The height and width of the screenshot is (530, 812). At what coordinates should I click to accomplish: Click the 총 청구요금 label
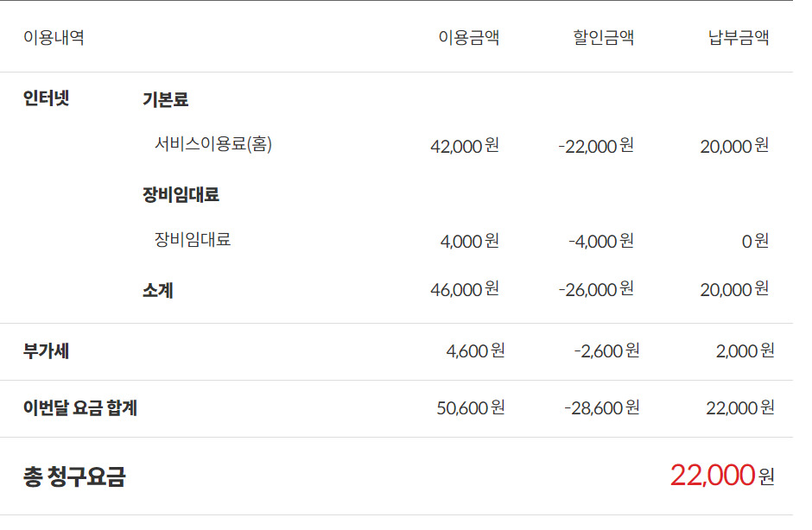74,476
